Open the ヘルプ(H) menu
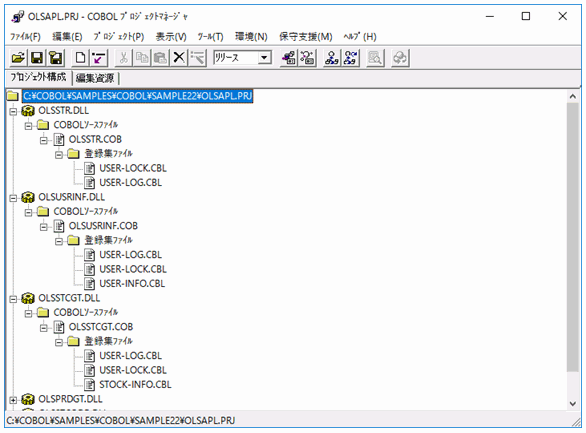Image resolution: width=586 pixels, height=433 pixels. [x=360, y=37]
